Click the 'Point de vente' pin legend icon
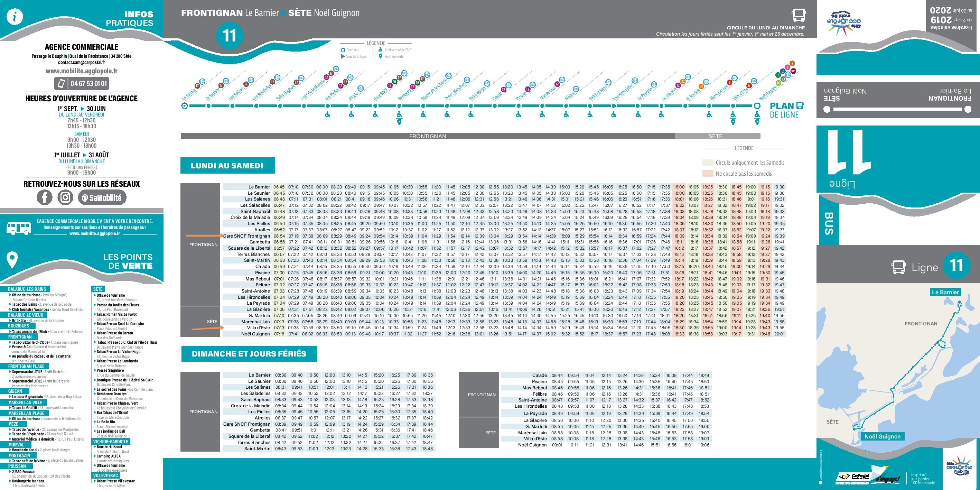 [x=381, y=56]
